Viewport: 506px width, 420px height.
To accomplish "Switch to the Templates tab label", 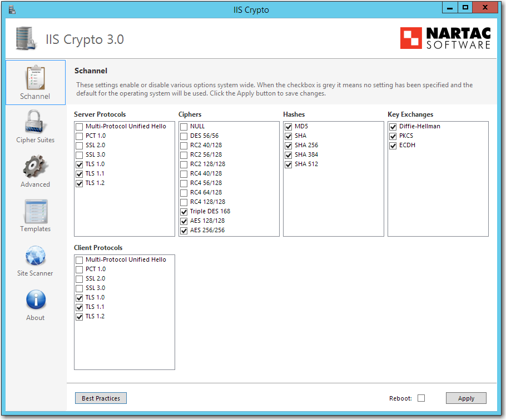I will pos(35,229).
